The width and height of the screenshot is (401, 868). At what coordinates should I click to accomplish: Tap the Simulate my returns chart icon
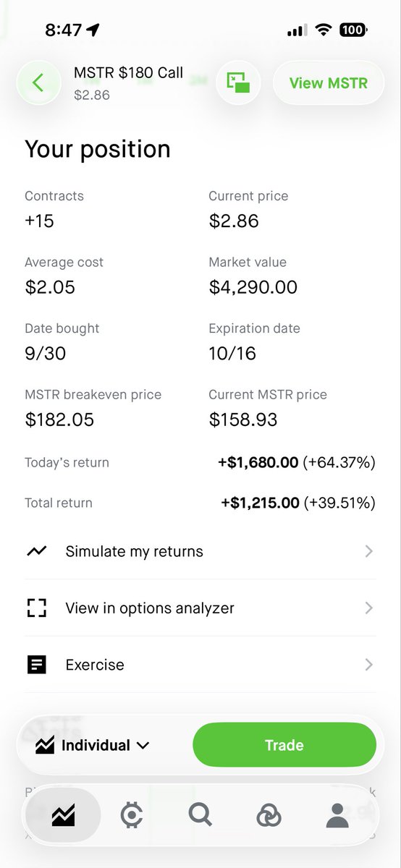coord(36,551)
